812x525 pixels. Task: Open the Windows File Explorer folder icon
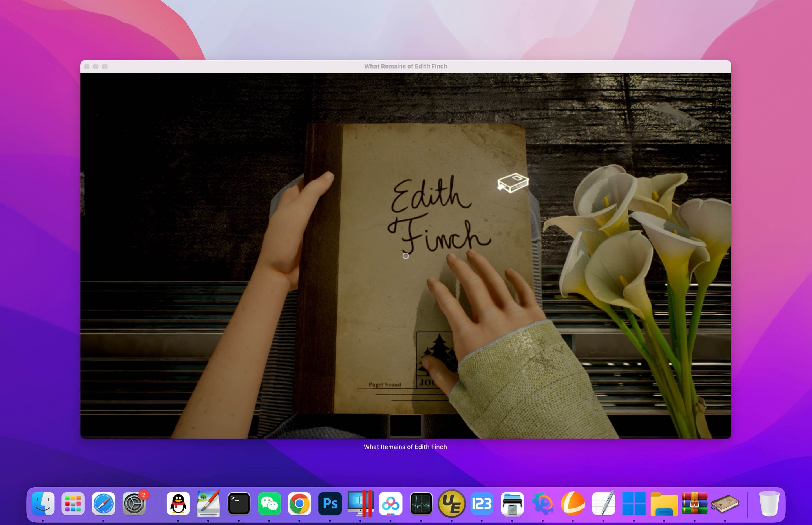click(x=664, y=504)
